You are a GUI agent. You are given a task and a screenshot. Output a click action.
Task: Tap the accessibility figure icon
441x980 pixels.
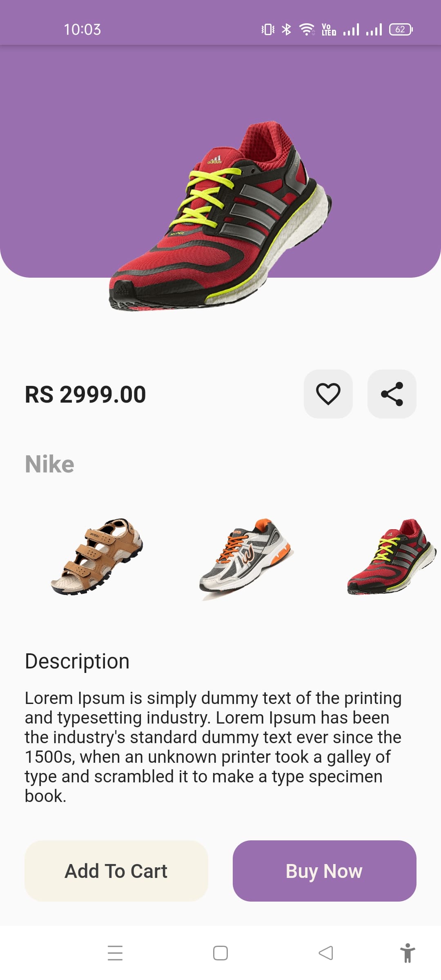click(x=407, y=953)
